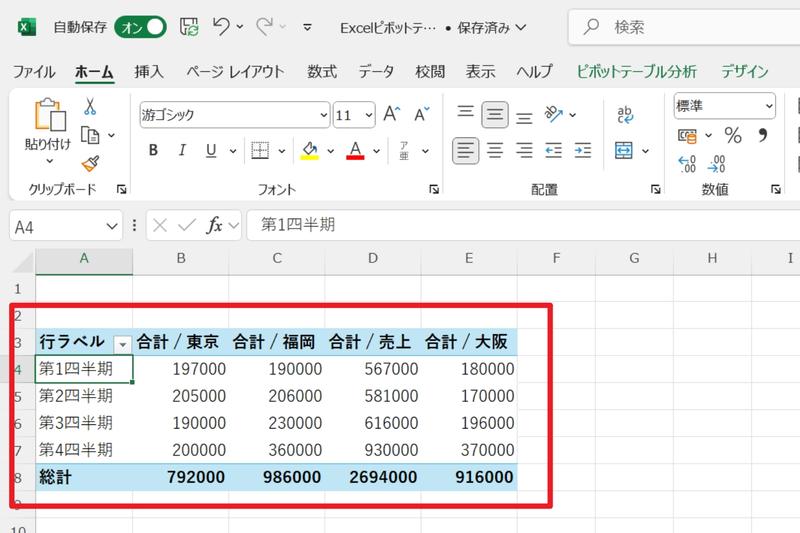
Task: Toggle Center horizontal alignment
Action: click(495, 150)
